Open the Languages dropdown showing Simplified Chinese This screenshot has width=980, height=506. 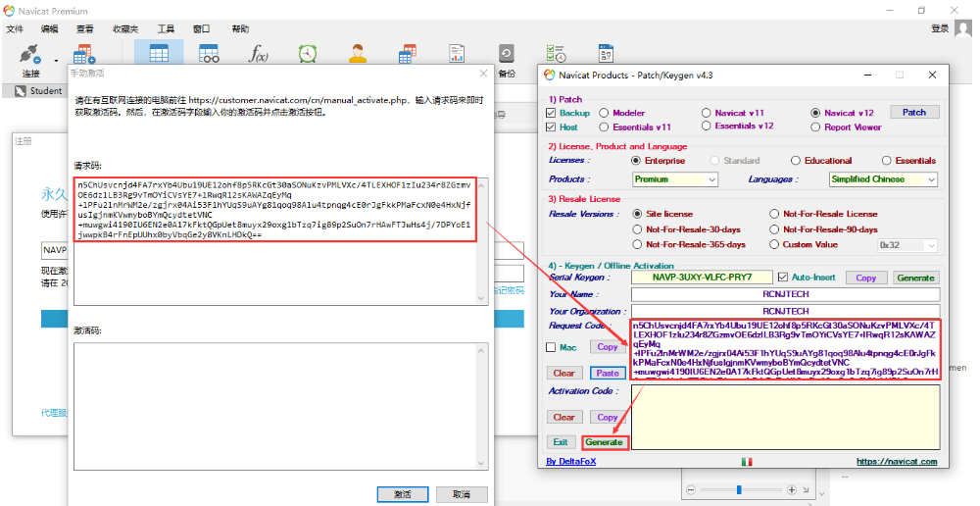tap(883, 179)
